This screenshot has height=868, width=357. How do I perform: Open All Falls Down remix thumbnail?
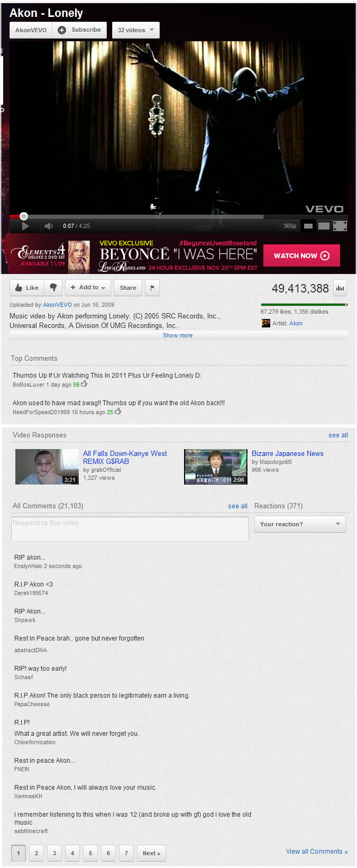click(x=47, y=467)
